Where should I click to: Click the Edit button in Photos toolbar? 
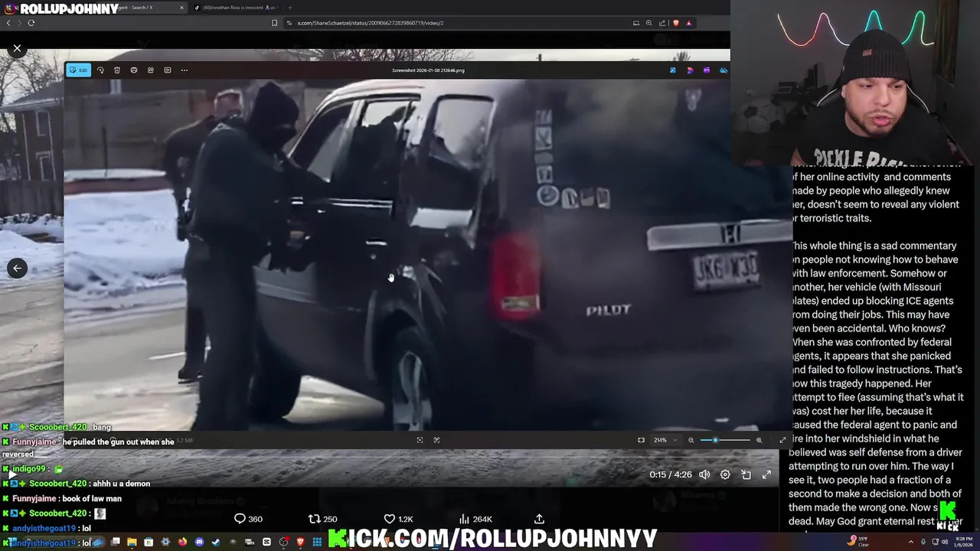pyautogui.click(x=78, y=70)
